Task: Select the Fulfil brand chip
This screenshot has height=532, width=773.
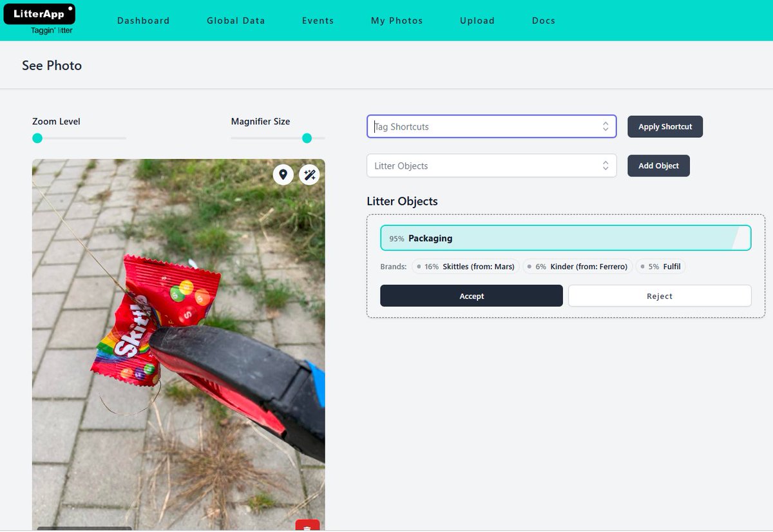Action: click(x=660, y=267)
